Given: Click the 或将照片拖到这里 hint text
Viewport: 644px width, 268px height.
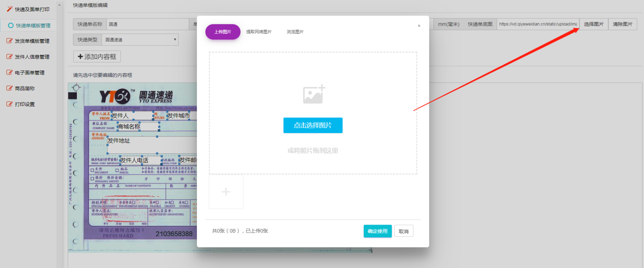Looking at the screenshot, I should point(313,150).
